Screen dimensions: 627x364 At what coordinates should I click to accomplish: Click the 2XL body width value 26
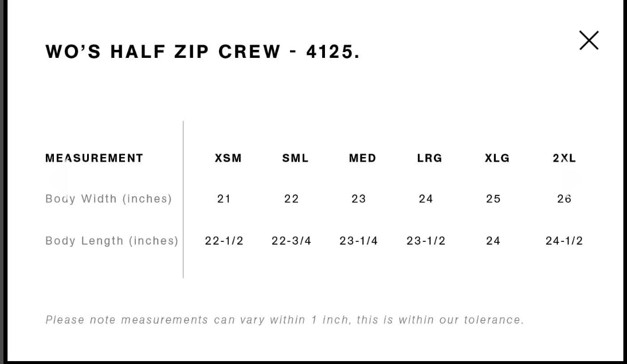coord(564,199)
